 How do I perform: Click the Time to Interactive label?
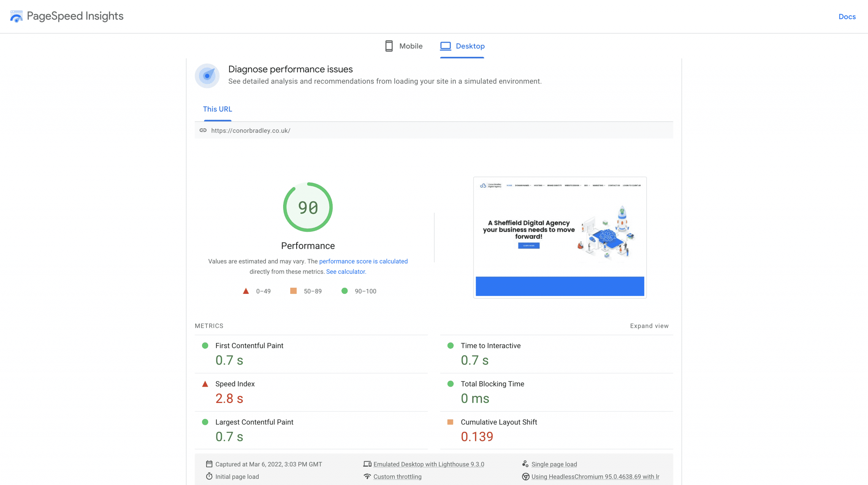point(491,346)
